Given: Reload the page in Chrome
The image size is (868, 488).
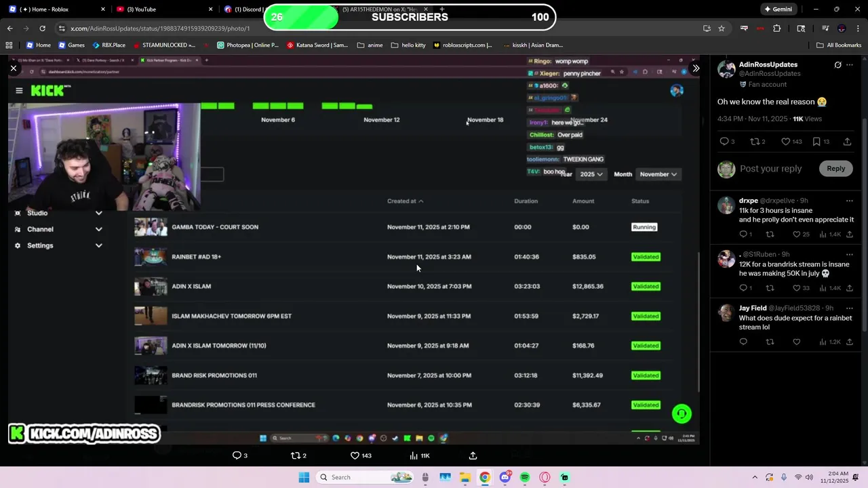Looking at the screenshot, I should click(x=42, y=28).
